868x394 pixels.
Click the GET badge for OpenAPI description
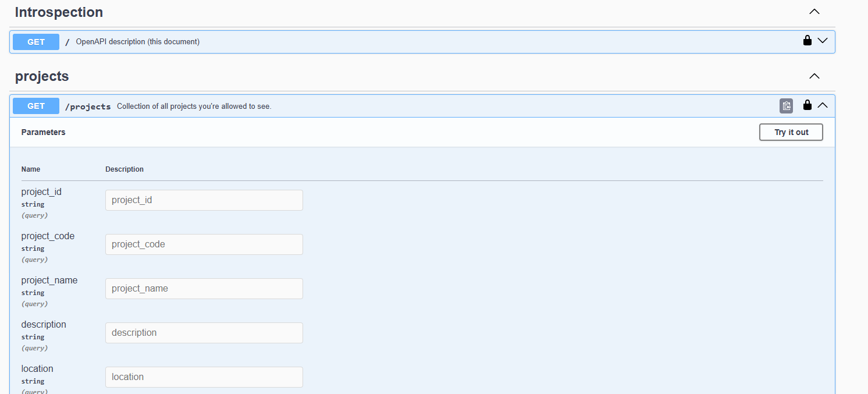36,42
